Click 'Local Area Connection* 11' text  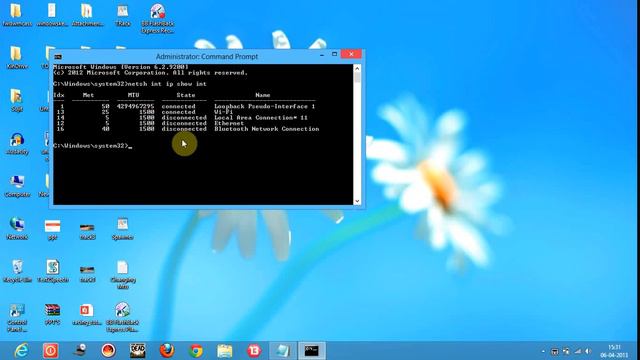[x=261, y=118]
